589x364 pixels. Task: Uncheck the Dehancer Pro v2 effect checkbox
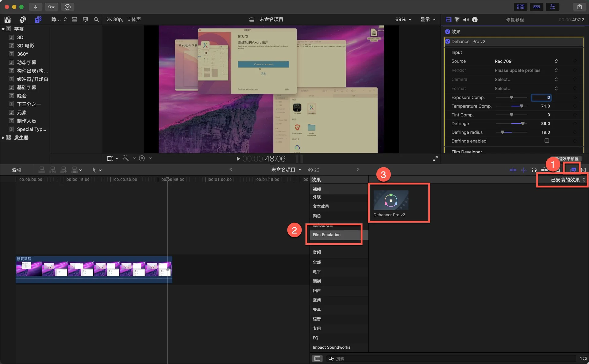pyautogui.click(x=448, y=41)
